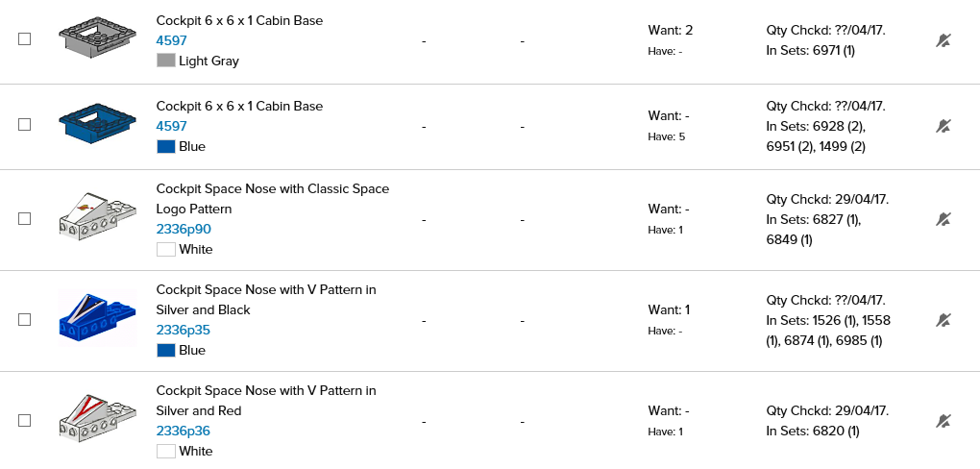Viewport: 980px width, 469px height.
Task: Click the blue Space Nose V Pattern thumbnail
Action: pos(96,317)
